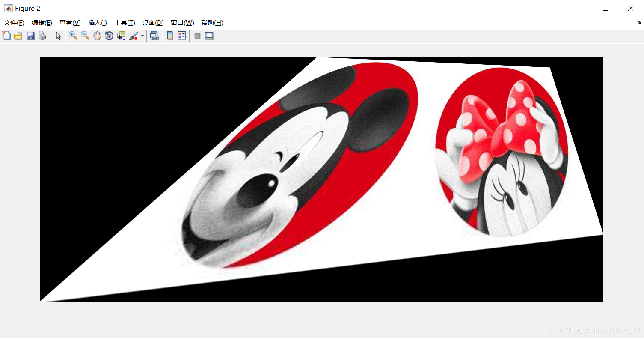
Task: Enable the Rotate 3D tool
Action: [x=109, y=36]
